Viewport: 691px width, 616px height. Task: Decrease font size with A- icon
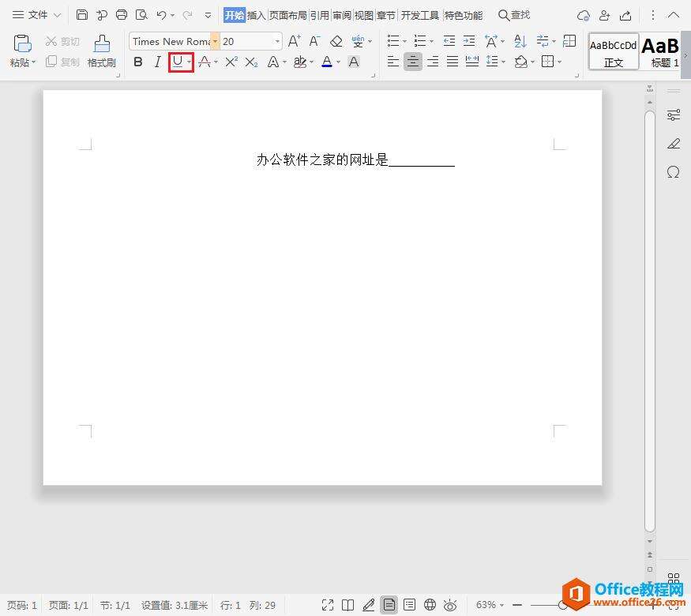[x=314, y=41]
